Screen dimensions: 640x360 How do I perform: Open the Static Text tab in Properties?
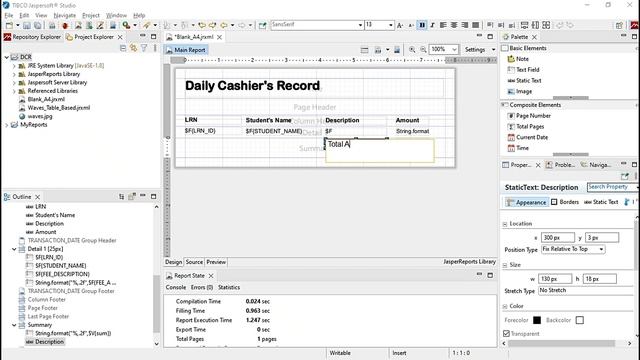pyautogui.click(x=601, y=202)
